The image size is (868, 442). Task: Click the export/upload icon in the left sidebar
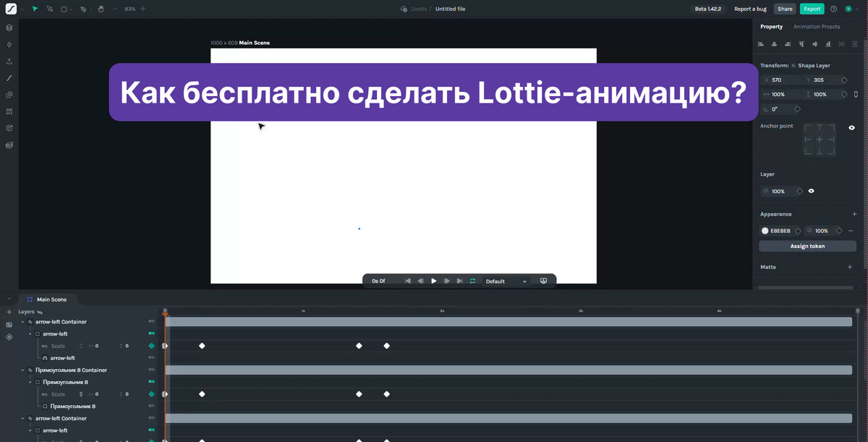(x=9, y=61)
